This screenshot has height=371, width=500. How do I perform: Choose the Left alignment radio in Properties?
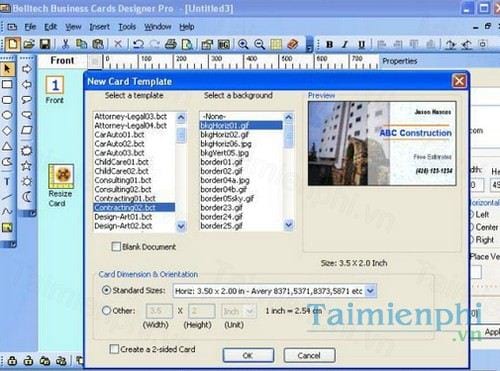tap(472, 214)
